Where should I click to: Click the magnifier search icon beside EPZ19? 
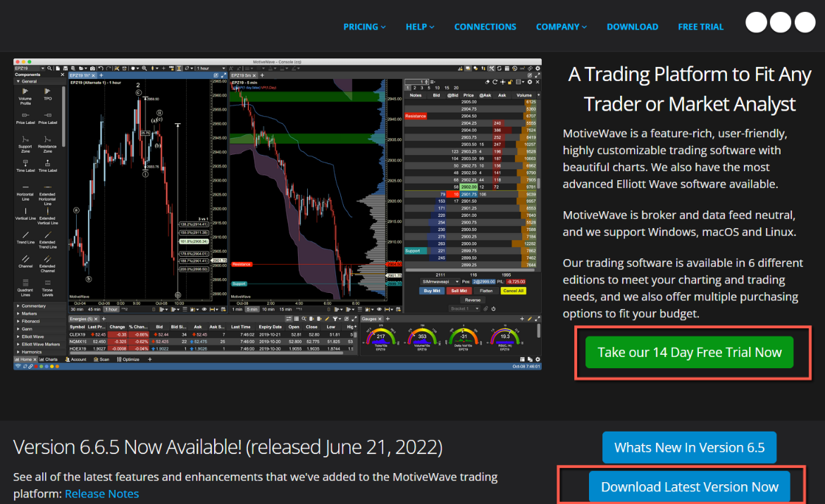click(49, 68)
